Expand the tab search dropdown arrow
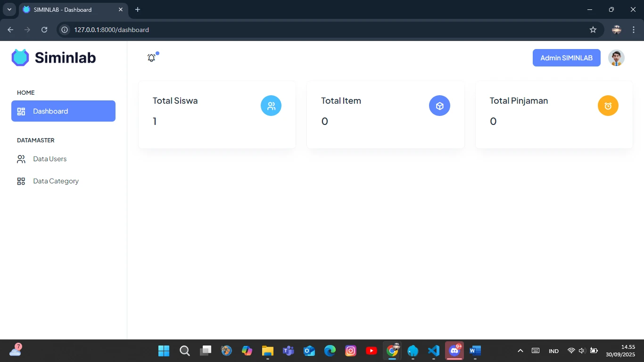Screen dimensions: 644x362 coord(9,9)
